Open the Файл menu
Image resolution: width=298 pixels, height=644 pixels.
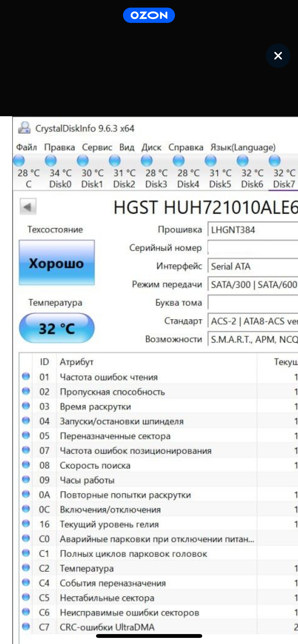[x=26, y=147]
